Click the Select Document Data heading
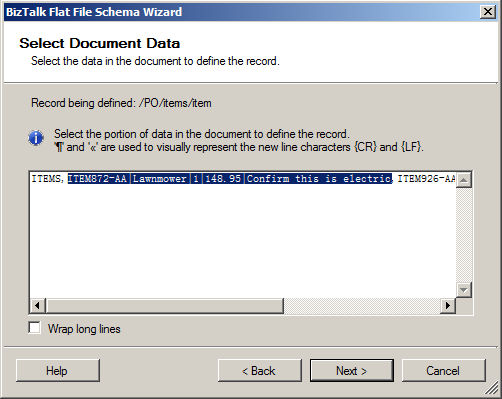 tap(100, 43)
